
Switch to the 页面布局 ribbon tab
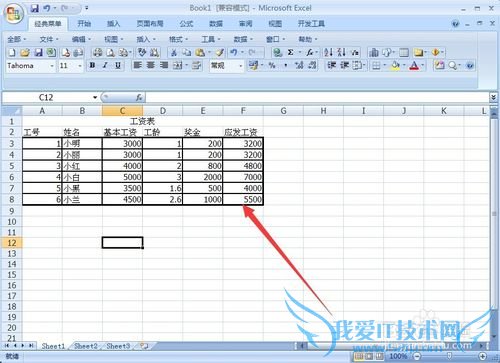pyautogui.click(x=150, y=23)
